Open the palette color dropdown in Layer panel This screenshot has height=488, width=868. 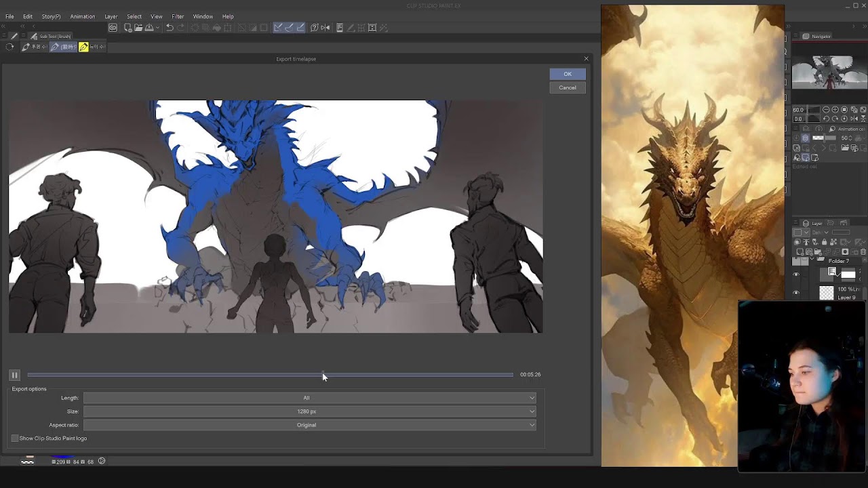800,232
